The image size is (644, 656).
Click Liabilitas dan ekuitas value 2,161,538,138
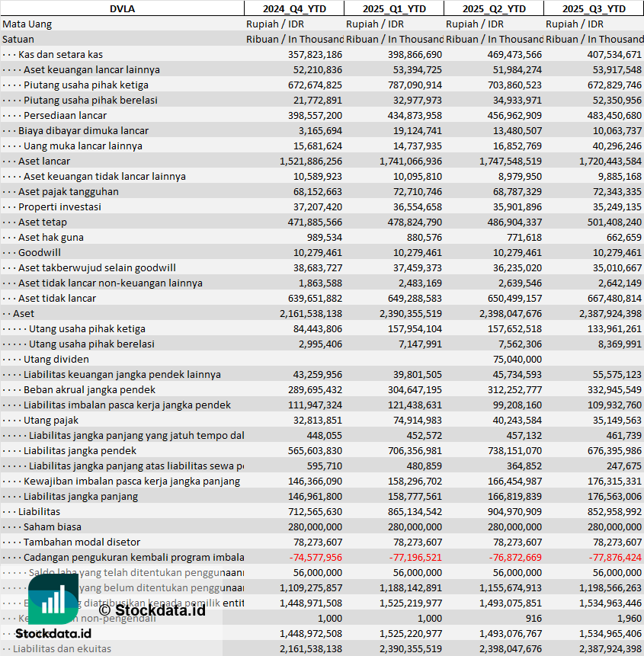coord(311,649)
